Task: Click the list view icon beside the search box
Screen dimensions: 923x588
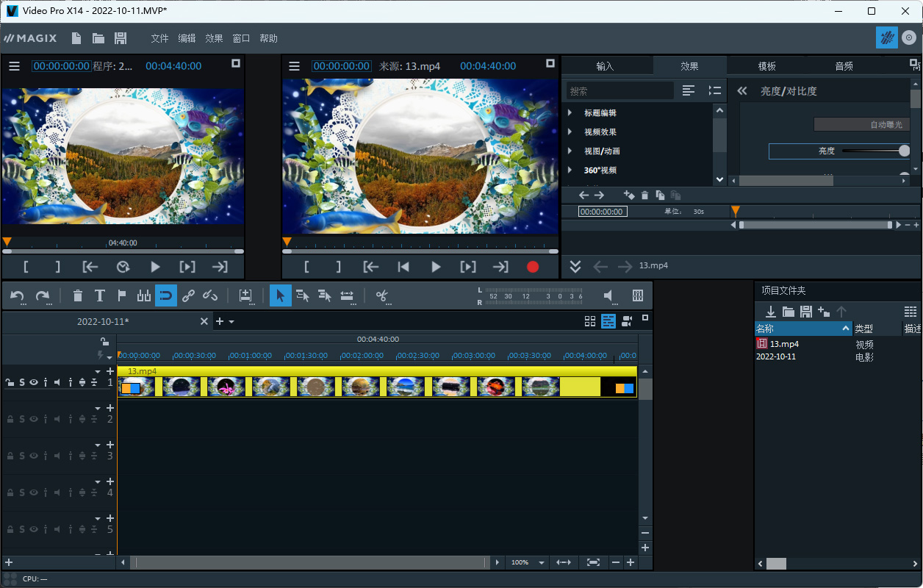Action: pyautogui.click(x=689, y=90)
